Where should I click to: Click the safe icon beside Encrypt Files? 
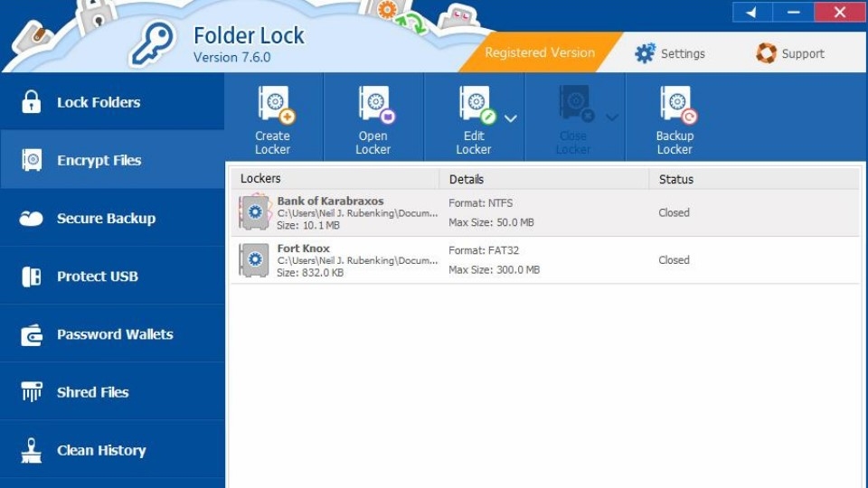(32, 160)
